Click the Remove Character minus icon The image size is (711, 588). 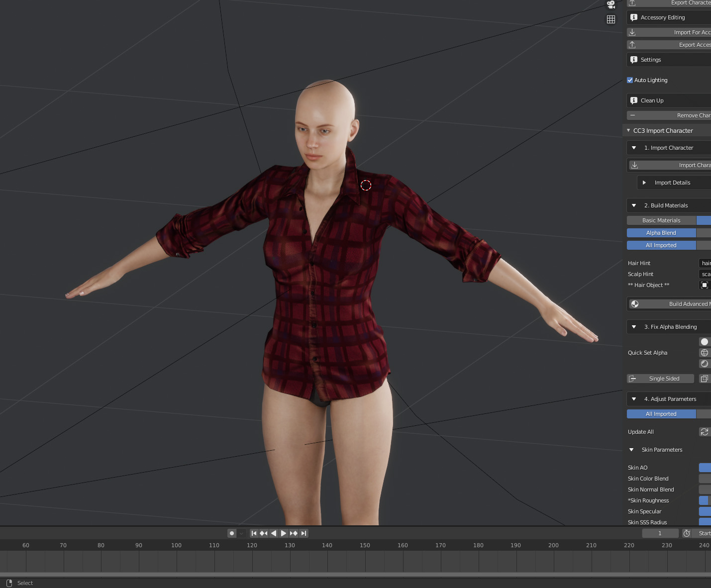632,115
